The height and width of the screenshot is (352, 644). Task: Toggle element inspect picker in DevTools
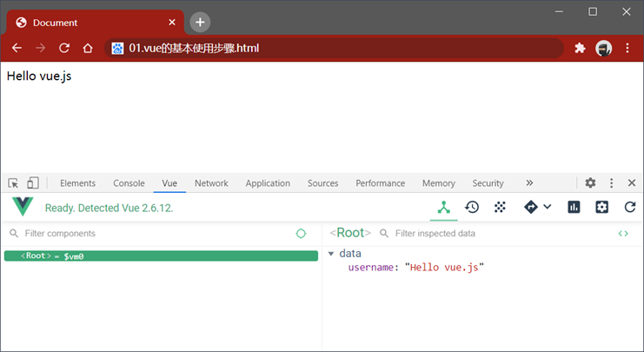[14, 183]
